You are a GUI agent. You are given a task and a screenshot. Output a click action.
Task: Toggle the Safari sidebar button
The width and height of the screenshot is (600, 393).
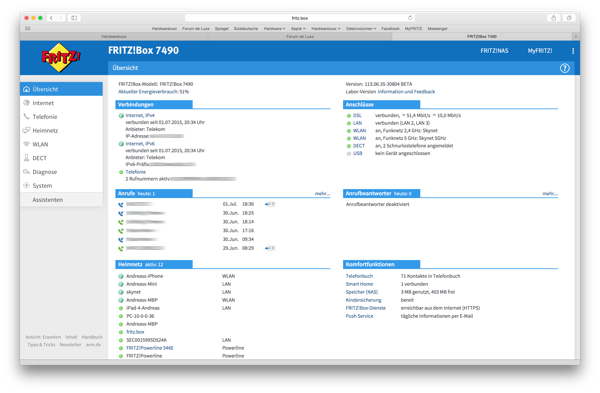(x=74, y=18)
